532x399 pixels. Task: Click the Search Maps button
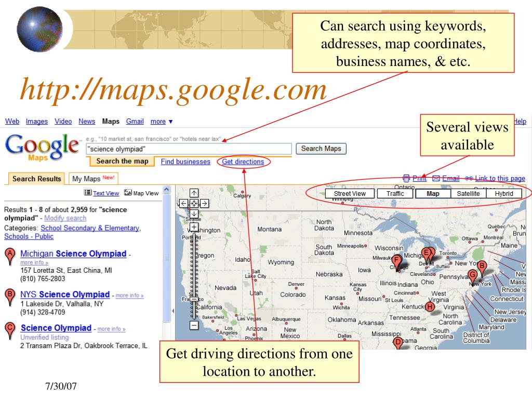(321, 149)
